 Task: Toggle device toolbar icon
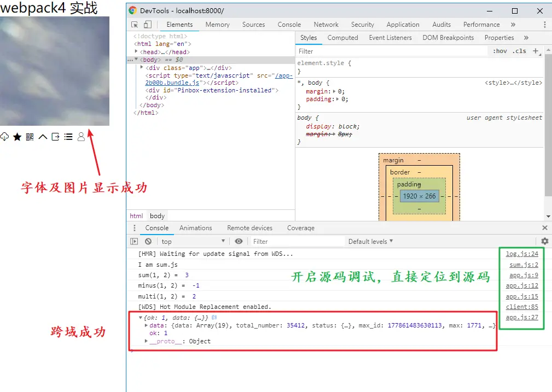(148, 24)
